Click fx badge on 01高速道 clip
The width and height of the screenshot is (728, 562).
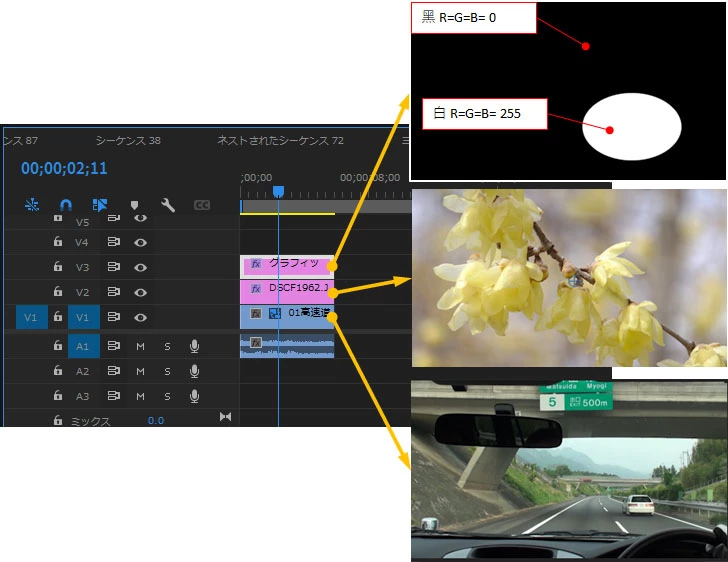coord(256,314)
